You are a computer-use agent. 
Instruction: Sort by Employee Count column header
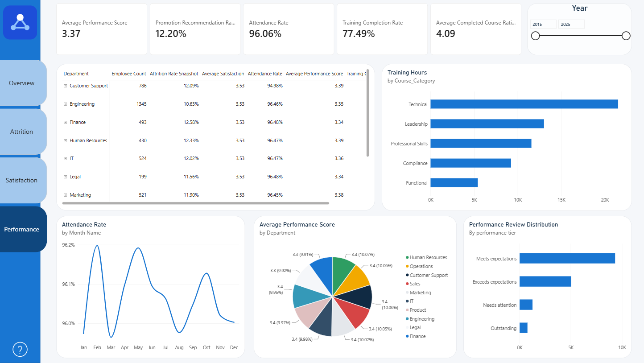[x=129, y=74]
